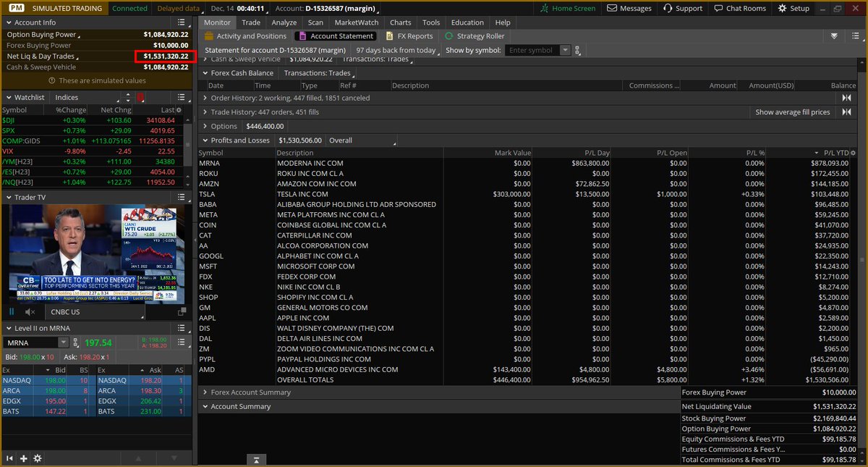Open FX Reports subtab
Viewport: 868px width, 467px height.
pos(409,35)
